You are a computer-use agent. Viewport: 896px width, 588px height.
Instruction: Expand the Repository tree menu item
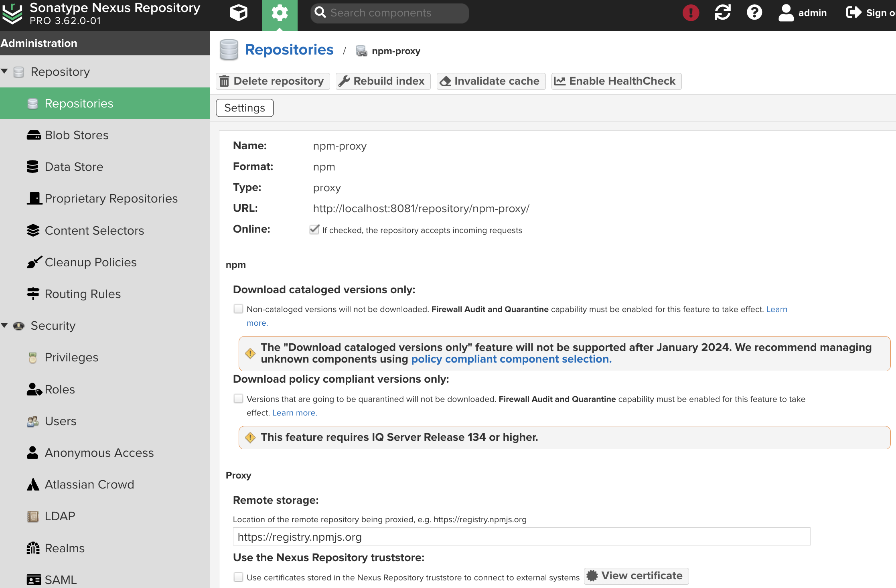pyautogui.click(x=5, y=71)
